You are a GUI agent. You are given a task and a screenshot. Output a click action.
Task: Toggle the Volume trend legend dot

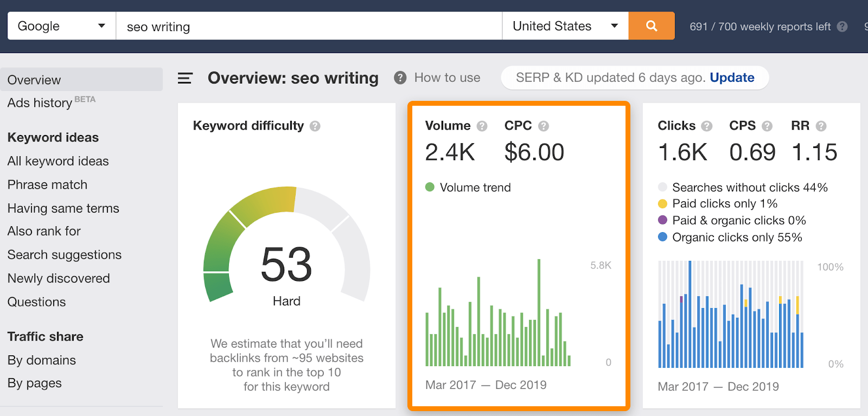[430, 187]
